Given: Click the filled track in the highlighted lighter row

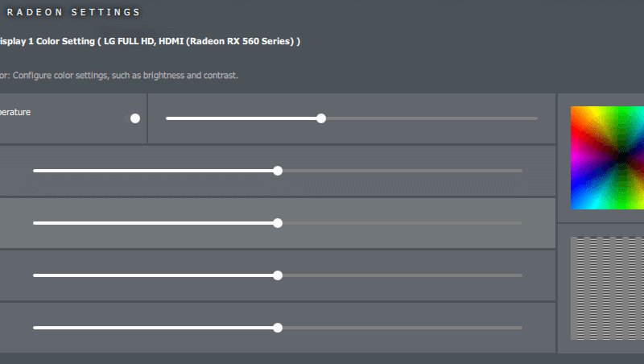Looking at the screenshot, I should pyautogui.click(x=153, y=223).
